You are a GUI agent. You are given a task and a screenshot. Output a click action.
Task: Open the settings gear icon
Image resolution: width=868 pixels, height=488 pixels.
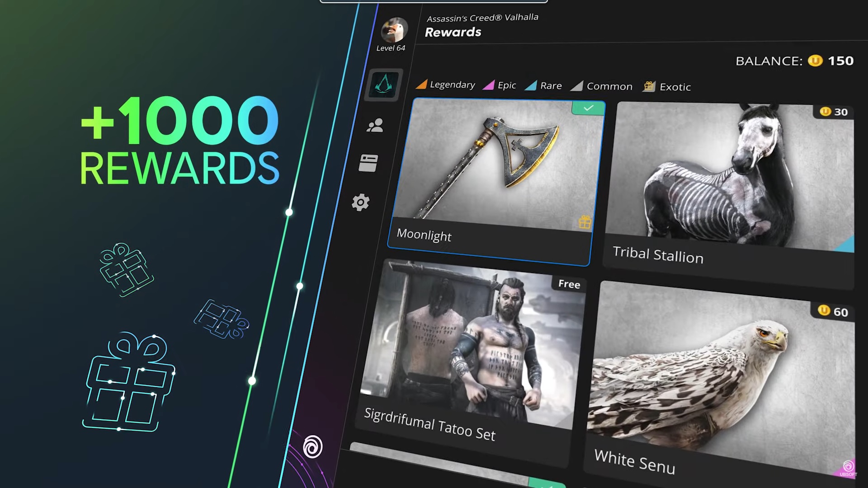pyautogui.click(x=361, y=202)
